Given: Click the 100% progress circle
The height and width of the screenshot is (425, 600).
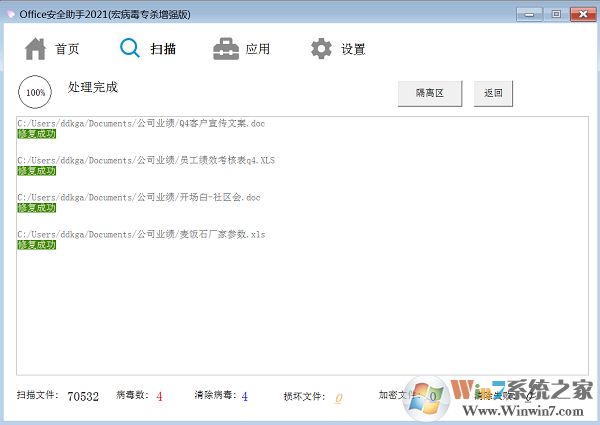Looking at the screenshot, I should click(x=35, y=92).
